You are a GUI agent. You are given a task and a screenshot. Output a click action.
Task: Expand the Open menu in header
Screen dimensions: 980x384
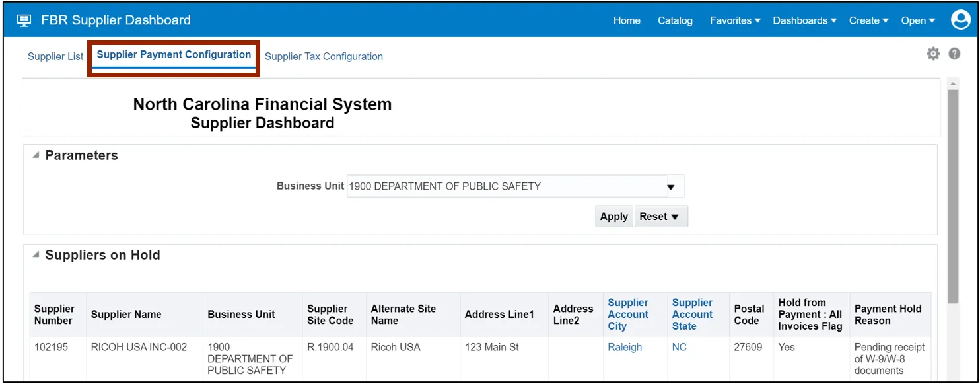(x=918, y=20)
